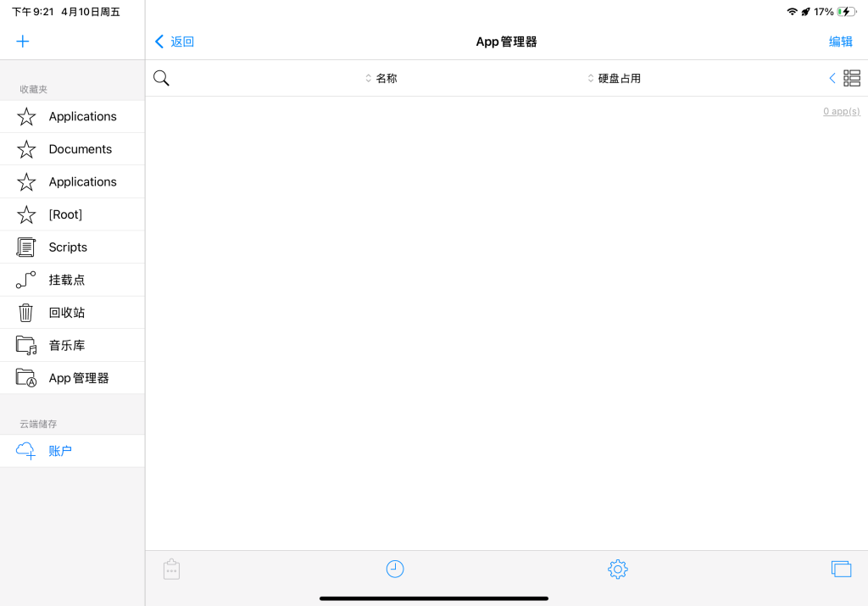The image size is (868, 606).
Task: Open Documents favorite
Action: (73, 149)
